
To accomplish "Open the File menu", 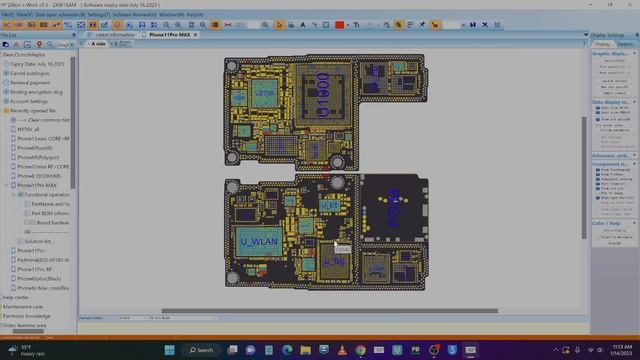I will pyautogui.click(x=7, y=15).
